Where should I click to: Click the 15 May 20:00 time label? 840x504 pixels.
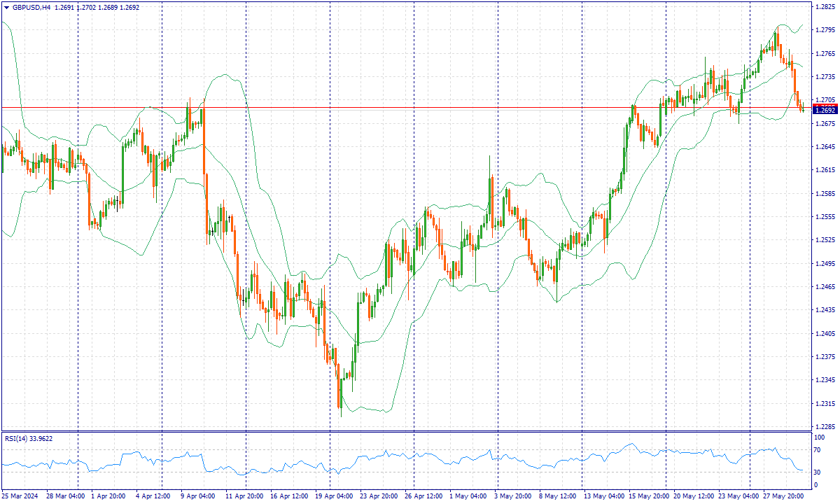tap(648, 496)
